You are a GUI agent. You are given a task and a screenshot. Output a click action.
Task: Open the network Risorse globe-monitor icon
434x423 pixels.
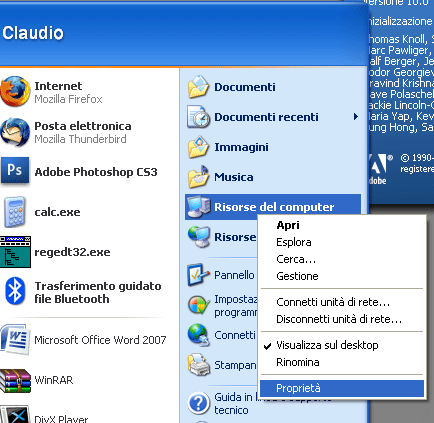coord(199,237)
